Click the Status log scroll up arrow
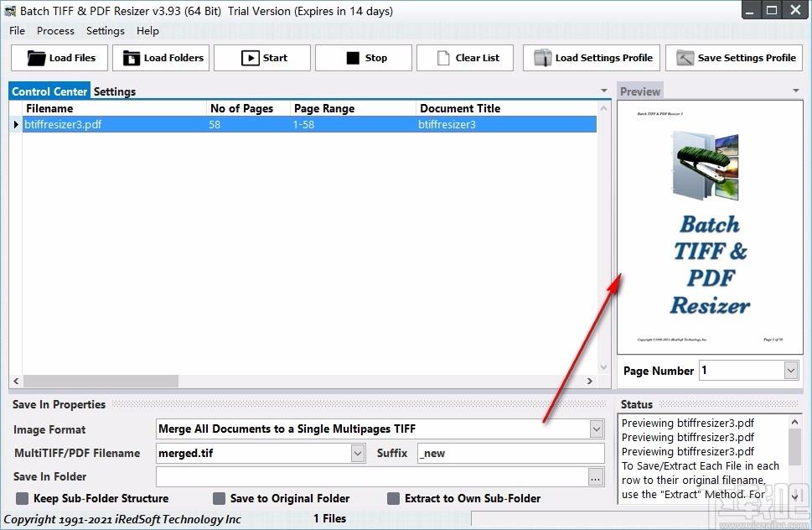This screenshot has width=812, height=530. coord(795,422)
